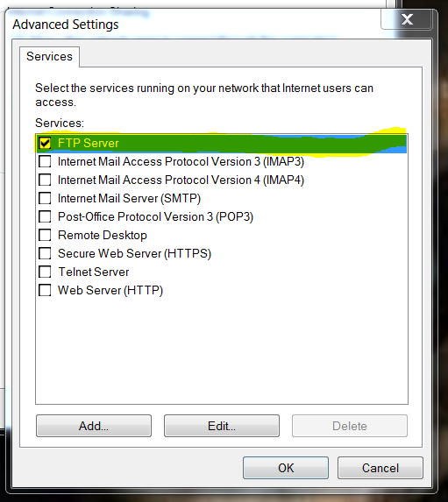The image size is (448, 502).
Task: Enable the Secure Web Server (HTTPS) checkbox
Action: 45,253
